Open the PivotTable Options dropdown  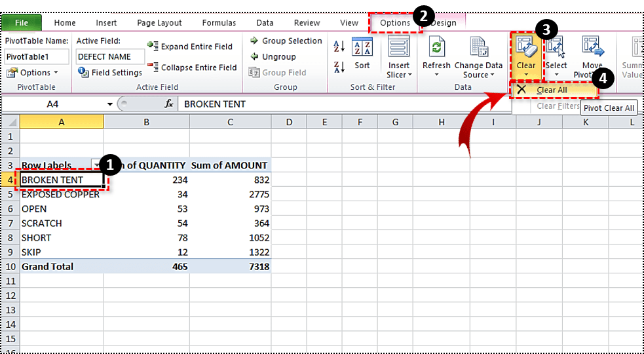click(x=34, y=73)
